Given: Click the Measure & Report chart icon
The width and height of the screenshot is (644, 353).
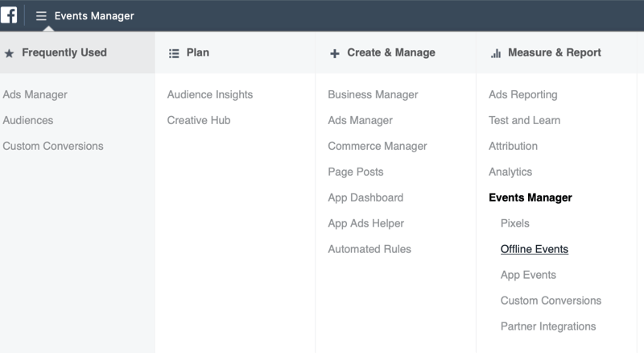Looking at the screenshot, I should pyautogui.click(x=496, y=53).
